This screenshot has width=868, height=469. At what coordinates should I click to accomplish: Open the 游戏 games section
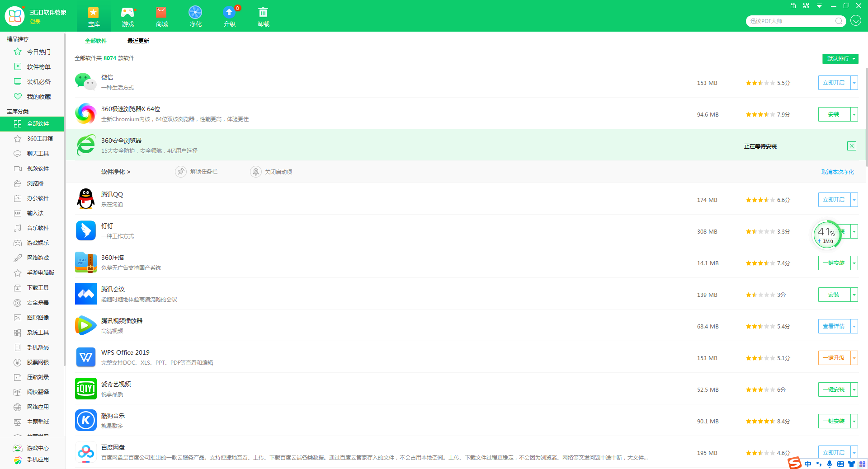[x=128, y=16]
